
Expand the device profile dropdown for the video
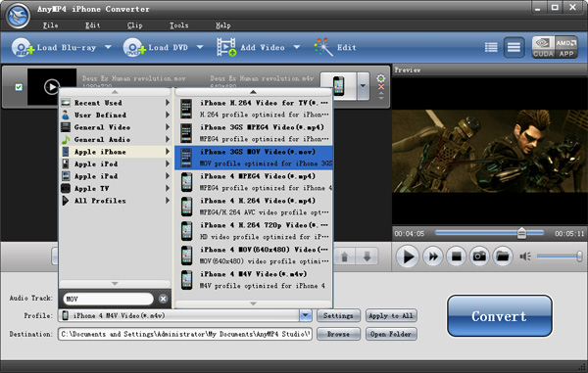tap(363, 86)
